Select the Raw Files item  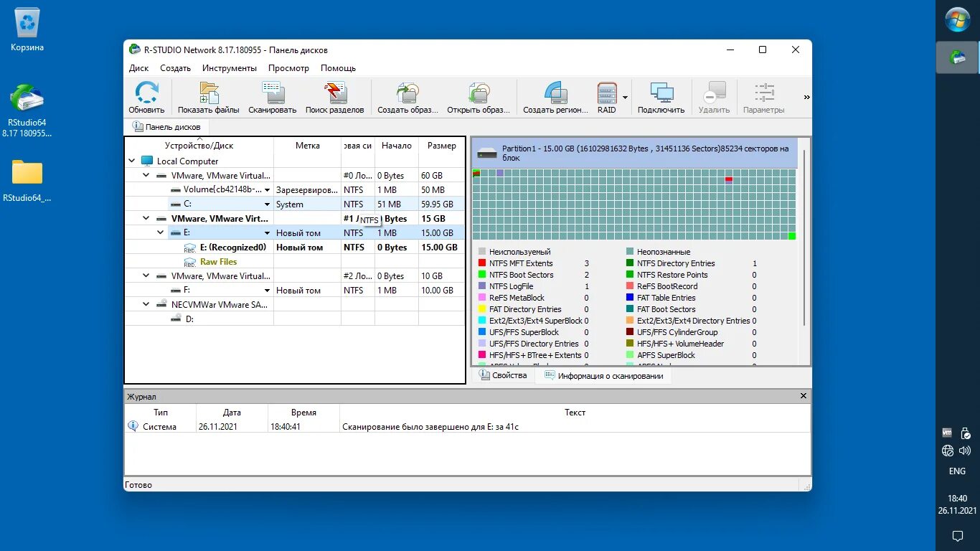[218, 262]
